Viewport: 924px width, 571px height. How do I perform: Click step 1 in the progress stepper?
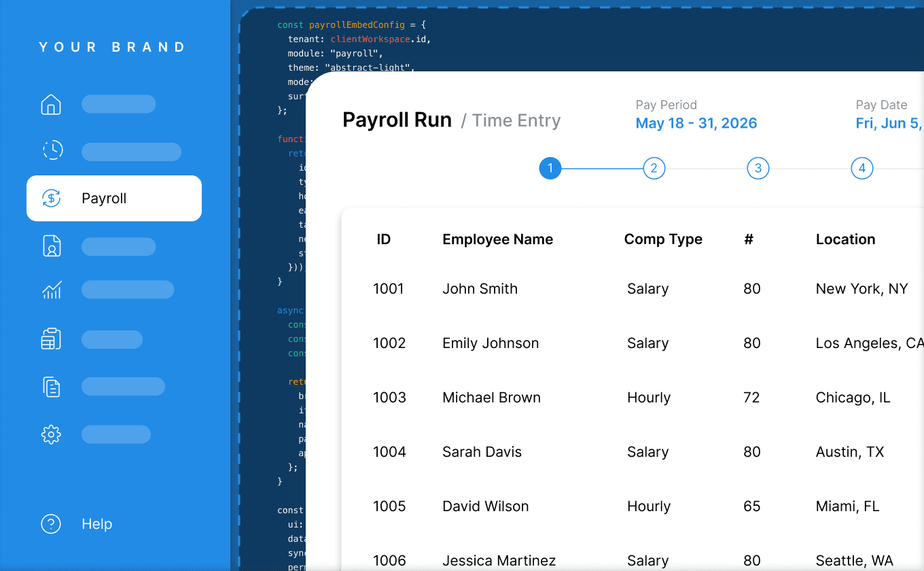click(x=550, y=168)
